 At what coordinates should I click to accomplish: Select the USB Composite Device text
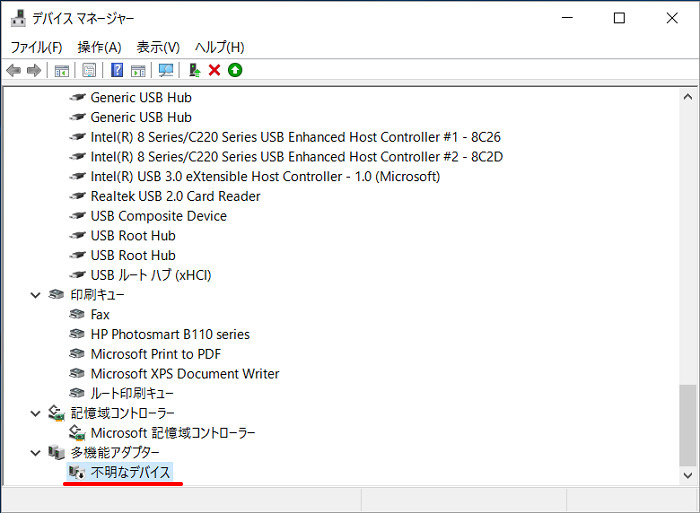tap(158, 216)
